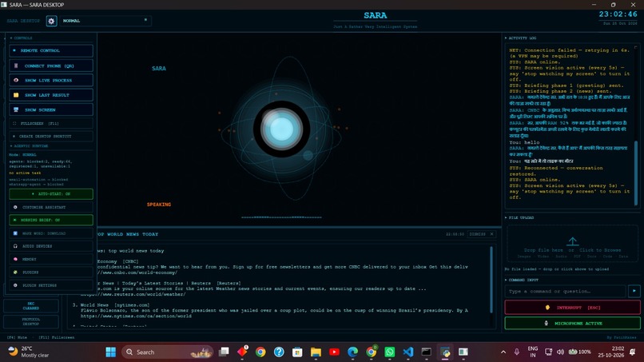Show hidden system tray icons

click(503, 352)
